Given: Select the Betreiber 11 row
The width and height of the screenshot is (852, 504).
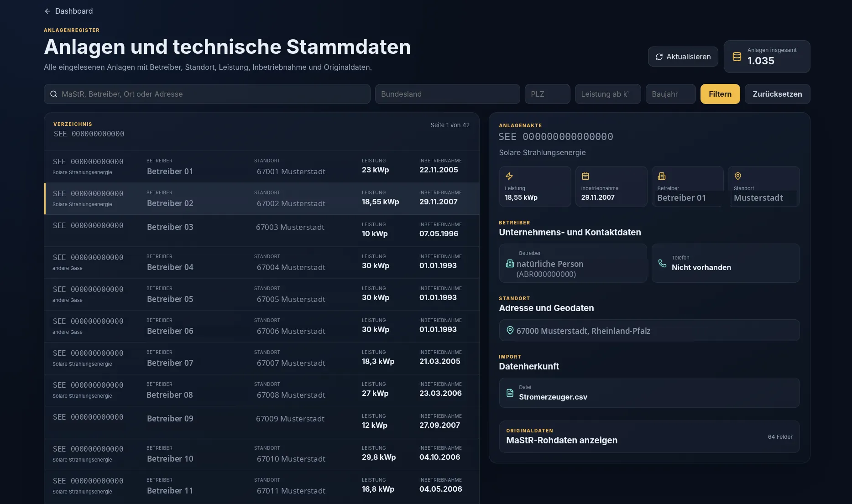Looking at the screenshot, I should pyautogui.click(x=261, y=486).
